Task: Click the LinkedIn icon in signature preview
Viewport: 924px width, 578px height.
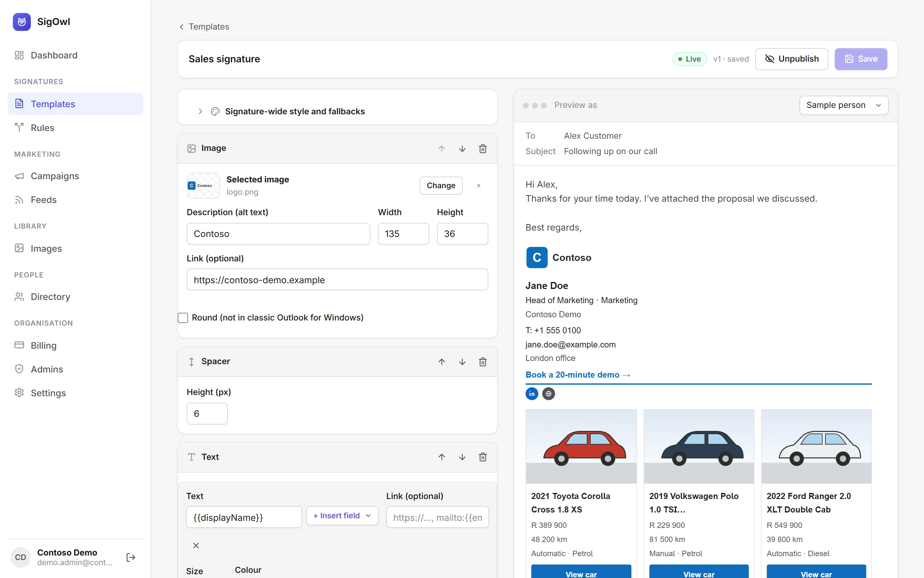Action: click(532, 394)
